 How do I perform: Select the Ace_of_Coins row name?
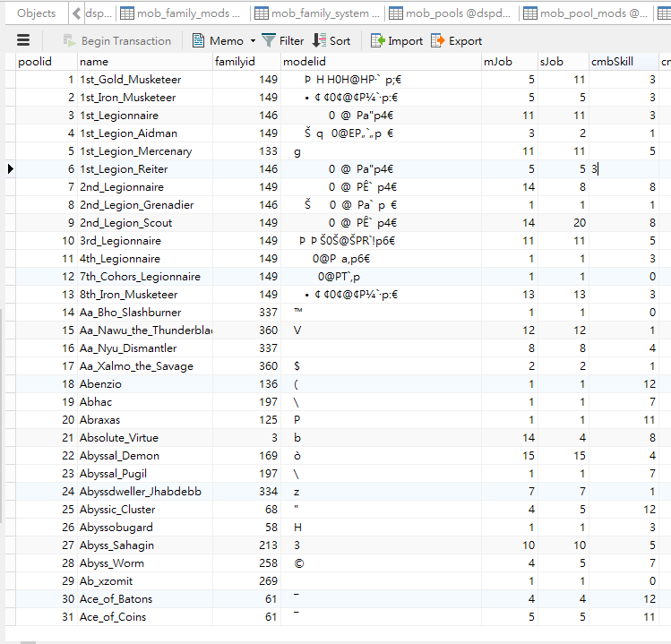113,617
